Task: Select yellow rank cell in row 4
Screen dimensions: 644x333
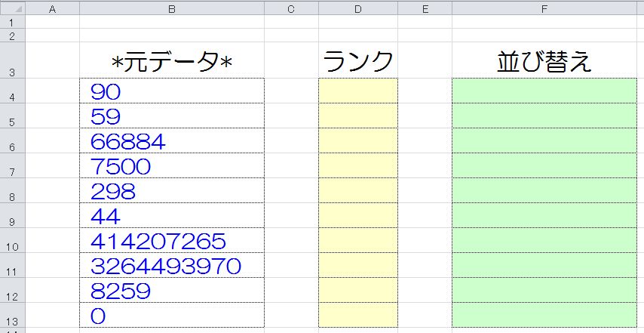Action: pos(357,91)
